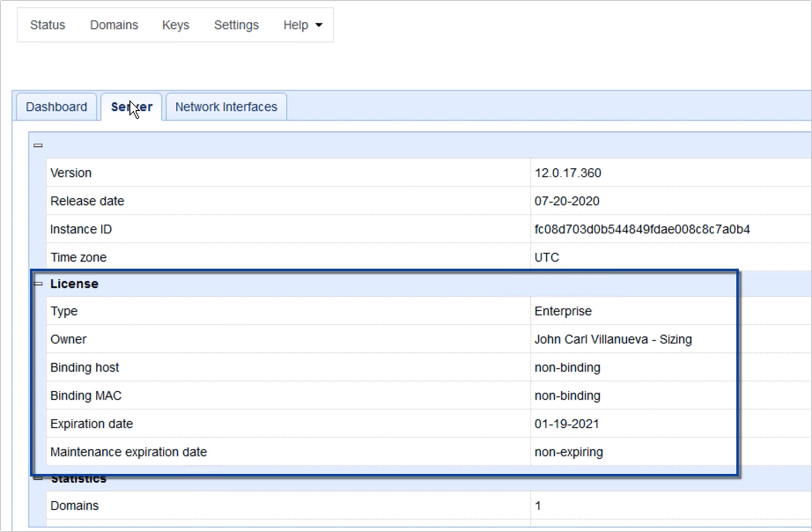The width and height of the screenshot is (812, 532).
Task: Click the Time zone UTC value
Action: tap(546, 257)
